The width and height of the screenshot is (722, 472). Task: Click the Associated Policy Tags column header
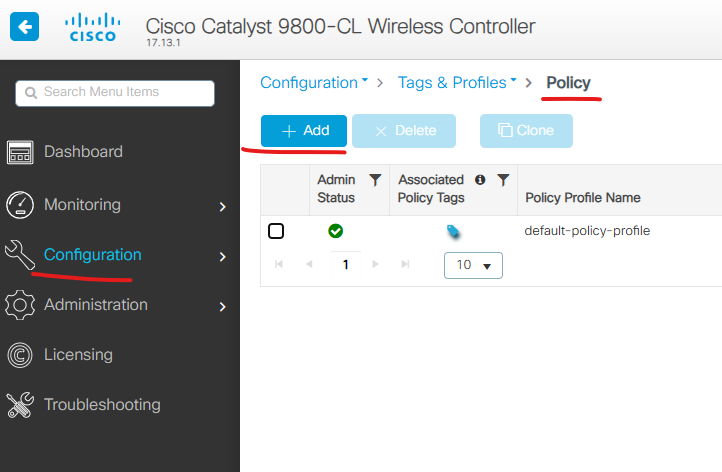[x=431, y=189]
